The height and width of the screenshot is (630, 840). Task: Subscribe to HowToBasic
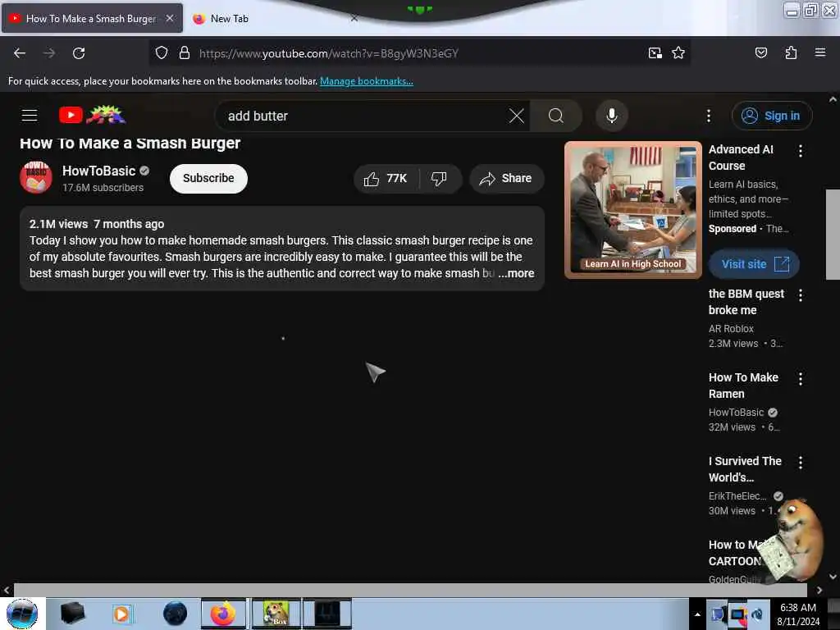click(x=208, y=178)
